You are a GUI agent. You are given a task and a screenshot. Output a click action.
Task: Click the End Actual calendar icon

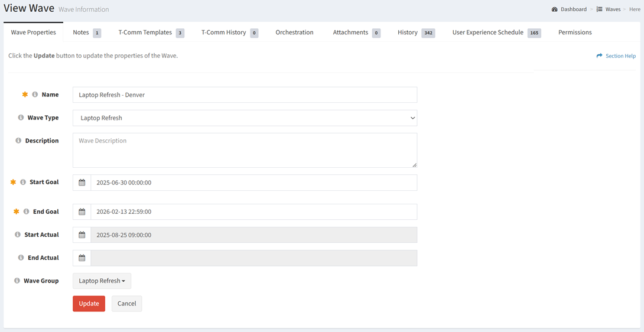pyautogui.click(x=82, y=258)
